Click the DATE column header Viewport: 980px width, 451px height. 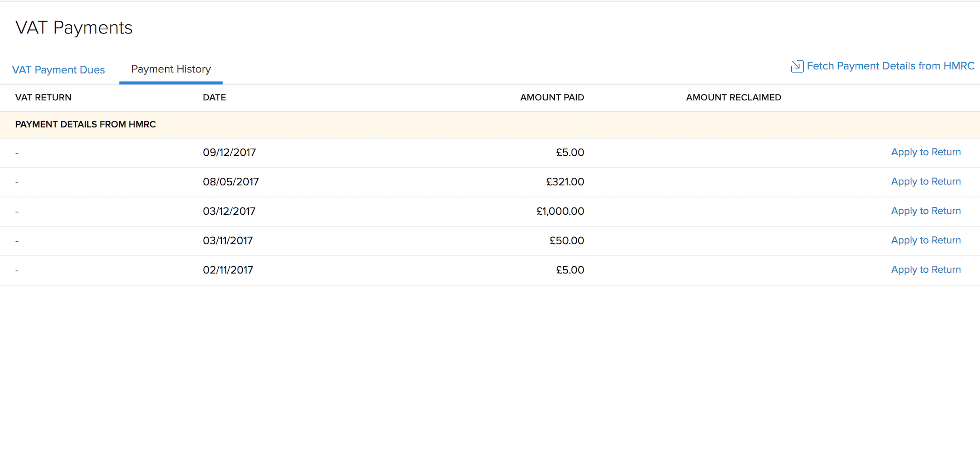214,97
